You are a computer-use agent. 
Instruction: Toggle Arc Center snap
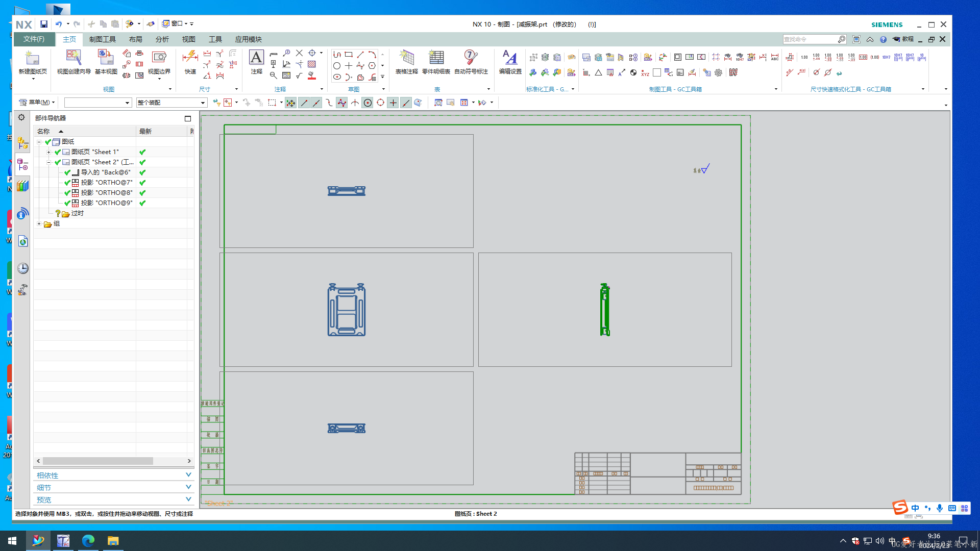(367, 103)
